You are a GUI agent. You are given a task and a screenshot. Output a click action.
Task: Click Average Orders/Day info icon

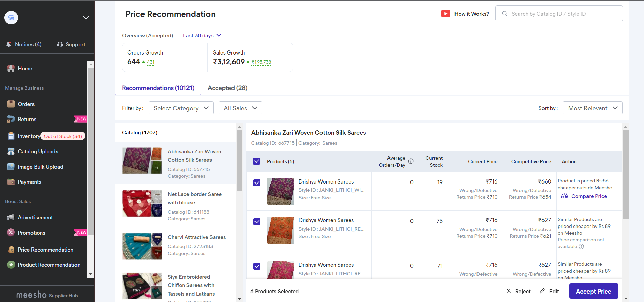coord(410,161)
